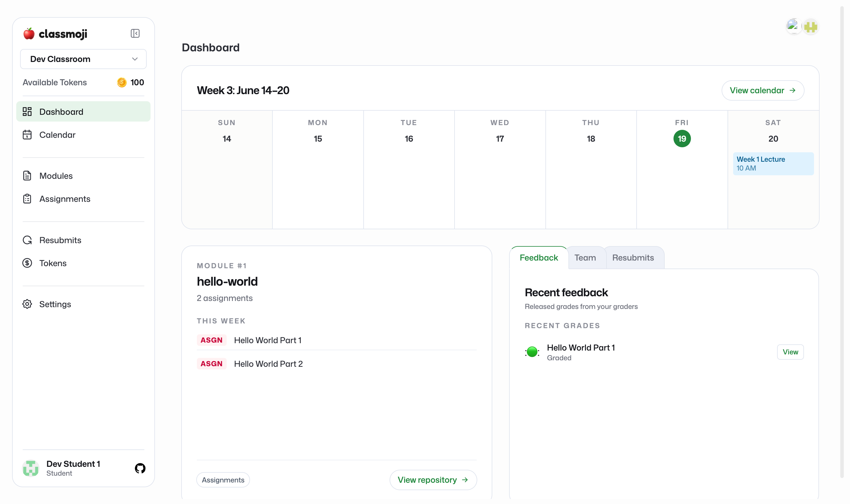The image size is (850, 504).
Task: Select Friday 19 in the week view
Action: pos(682,139)
